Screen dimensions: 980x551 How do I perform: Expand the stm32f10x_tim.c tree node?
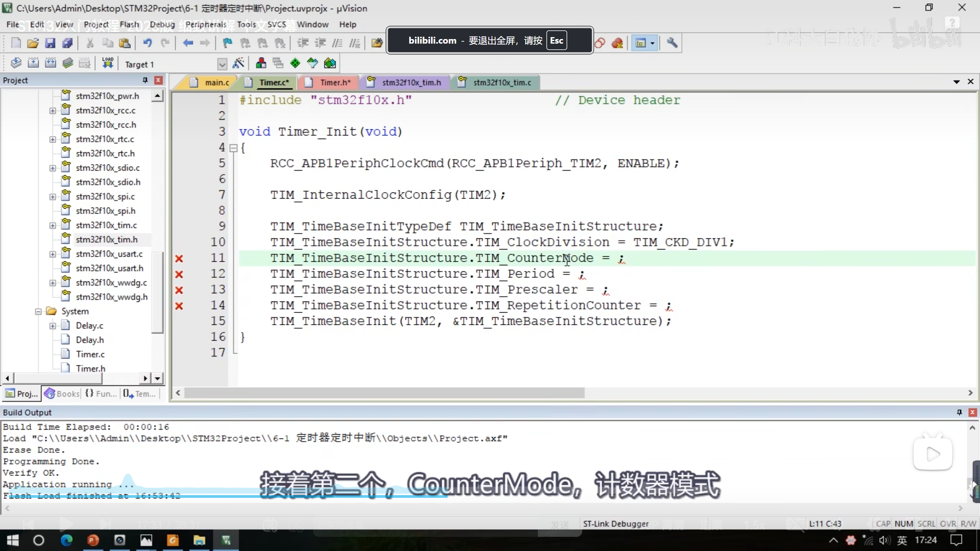point(52,225)
